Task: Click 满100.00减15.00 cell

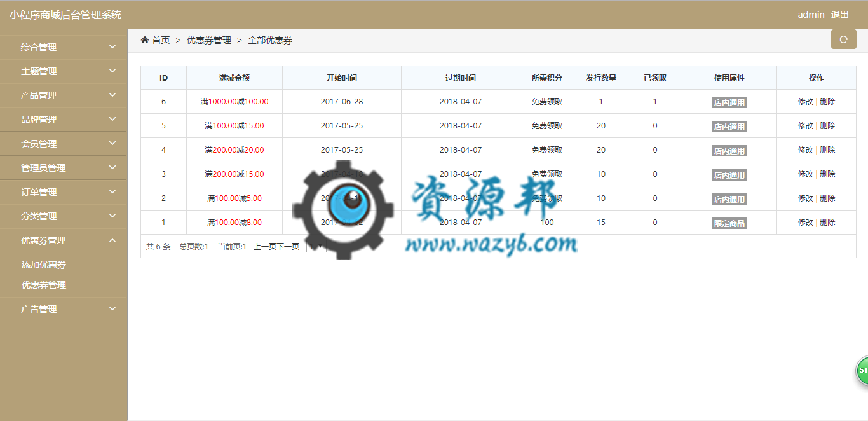Action: point(234,126)
